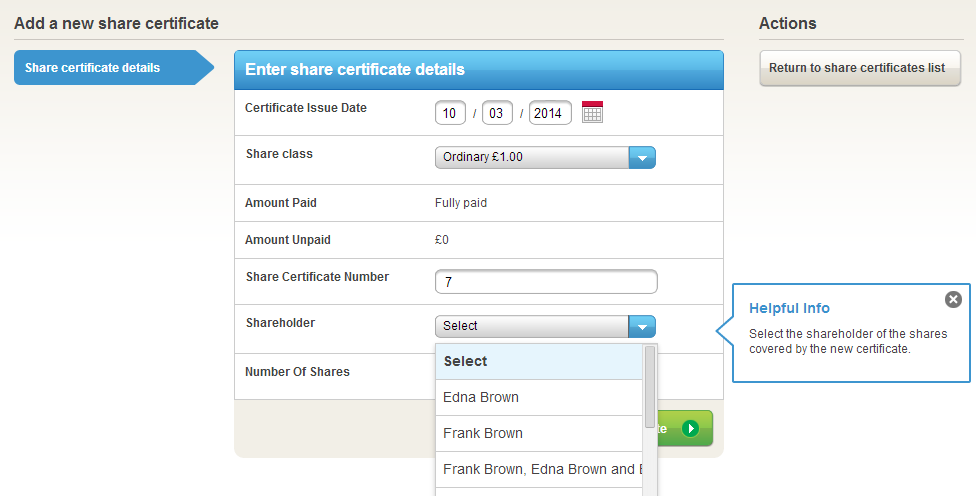Click the year field showing 2014

pos(550,113)
